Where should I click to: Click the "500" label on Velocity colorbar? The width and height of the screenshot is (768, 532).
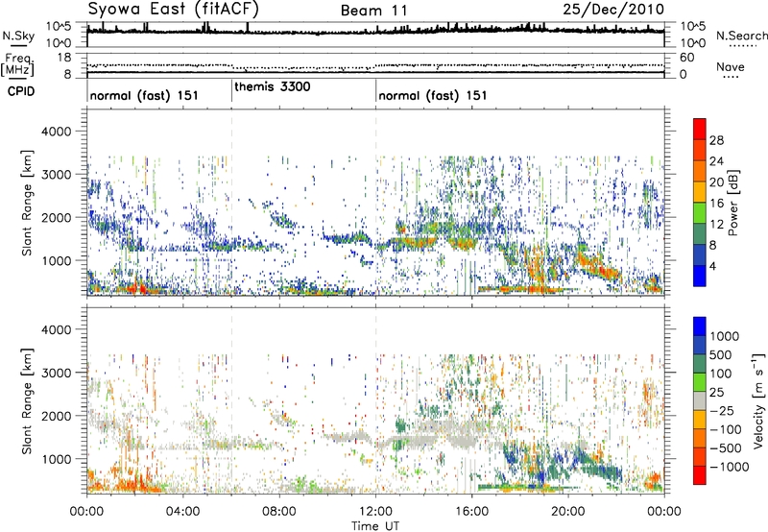720,355
